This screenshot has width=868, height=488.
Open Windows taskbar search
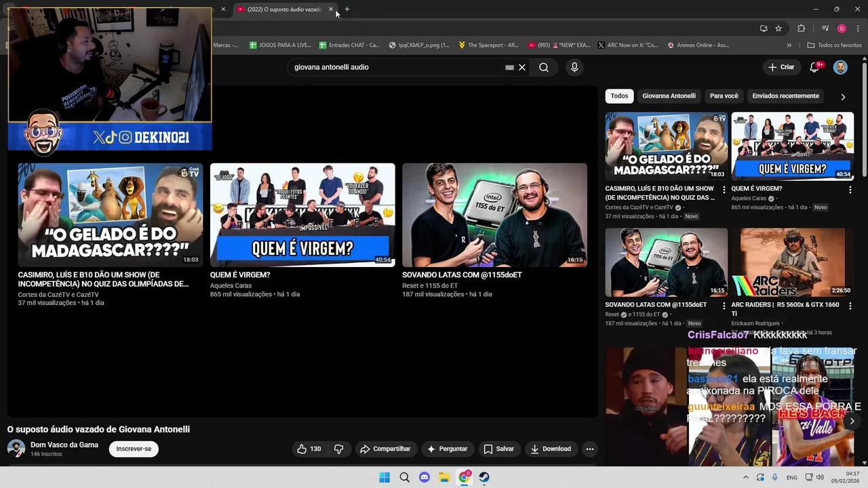(x=404, y=477)
